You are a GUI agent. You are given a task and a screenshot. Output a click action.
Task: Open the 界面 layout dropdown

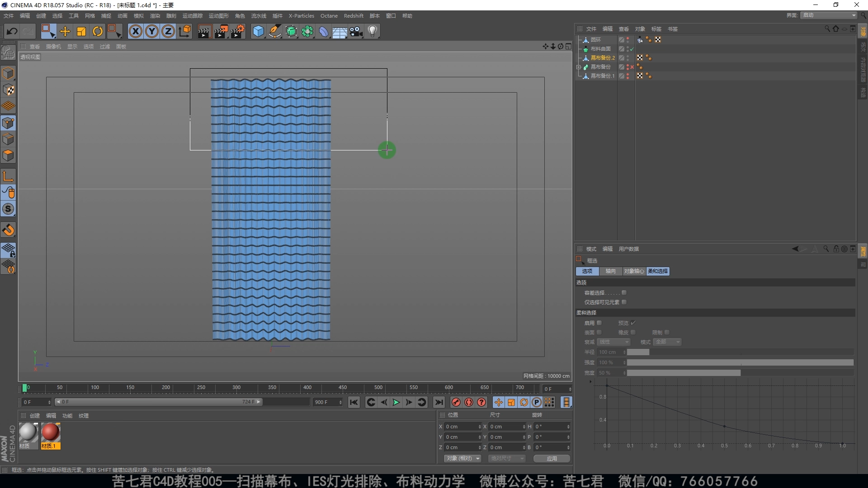829,15
